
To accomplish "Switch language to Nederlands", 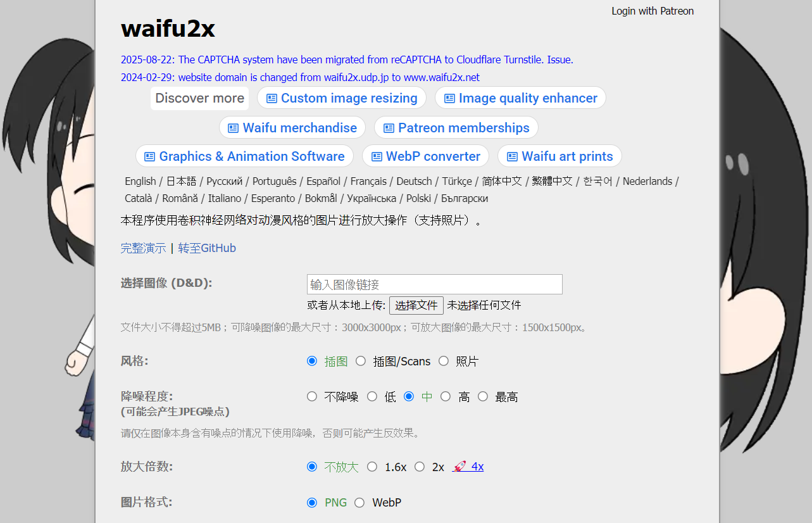I will (x=647, y=181).
